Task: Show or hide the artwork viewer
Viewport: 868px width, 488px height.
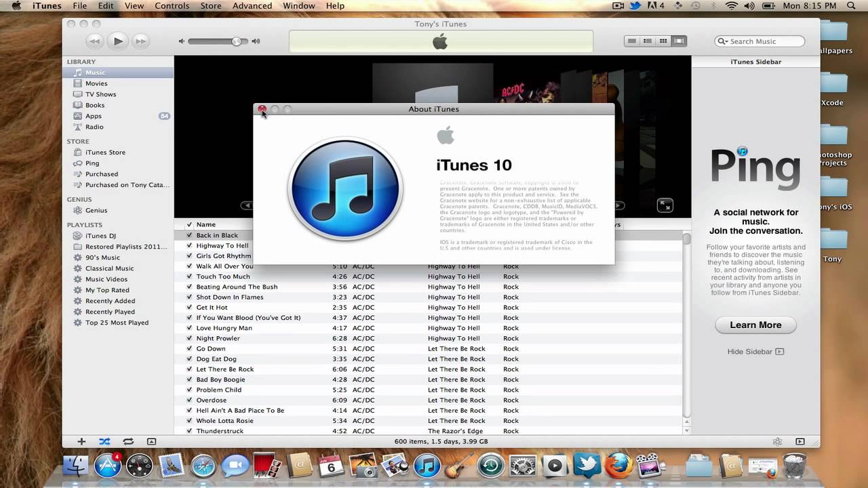Action: [151, 441]
